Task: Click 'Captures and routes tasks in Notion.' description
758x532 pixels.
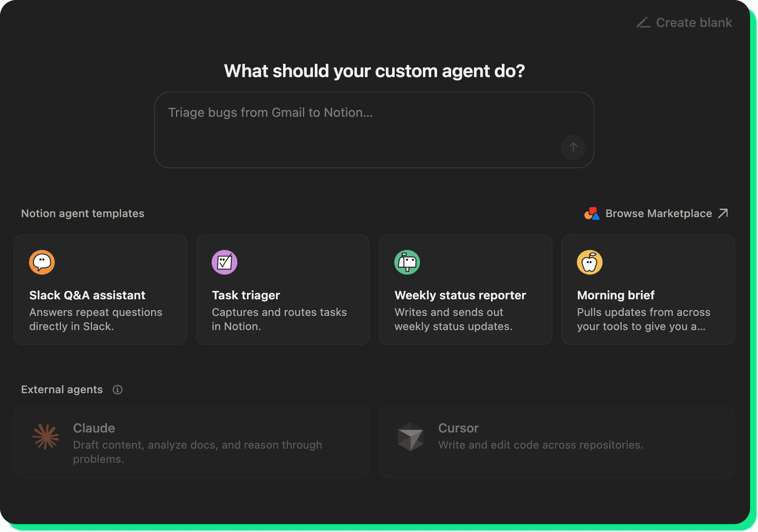Action: click(x=279, y=319)
